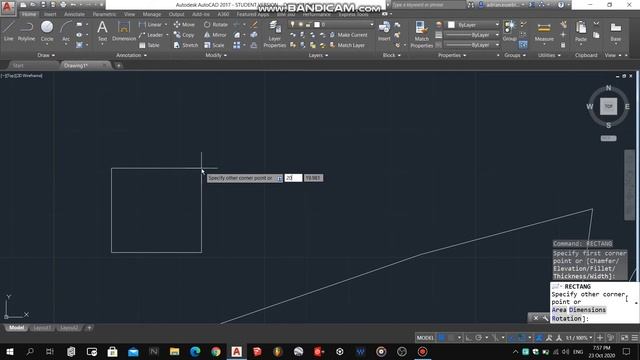Viewport: 640px width, 360px height.
Task: Click Insert block icon
Action: [x=384, y=31]
